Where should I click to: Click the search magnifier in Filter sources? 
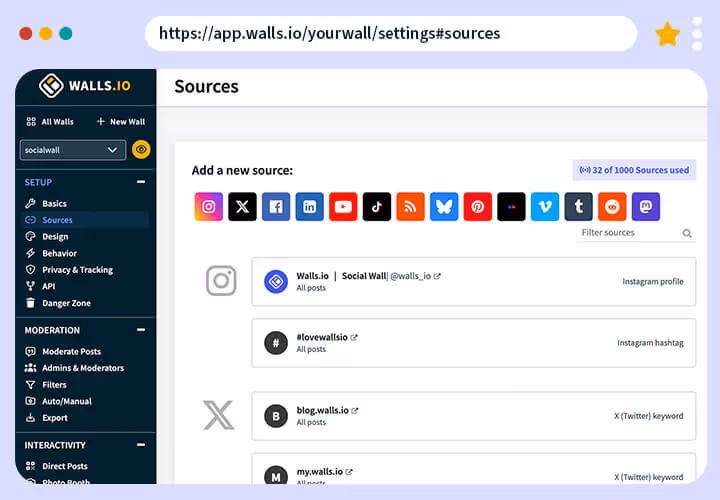pos(687,233)
